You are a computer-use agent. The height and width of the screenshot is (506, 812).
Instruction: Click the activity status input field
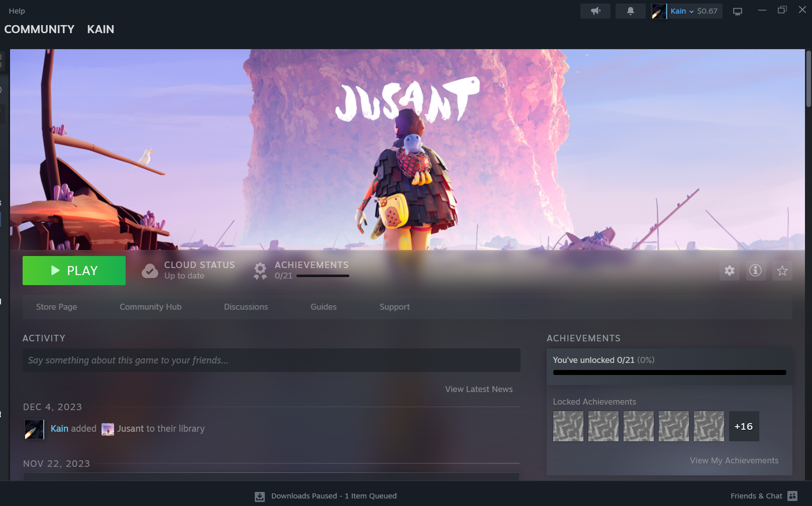coord(271,360)
